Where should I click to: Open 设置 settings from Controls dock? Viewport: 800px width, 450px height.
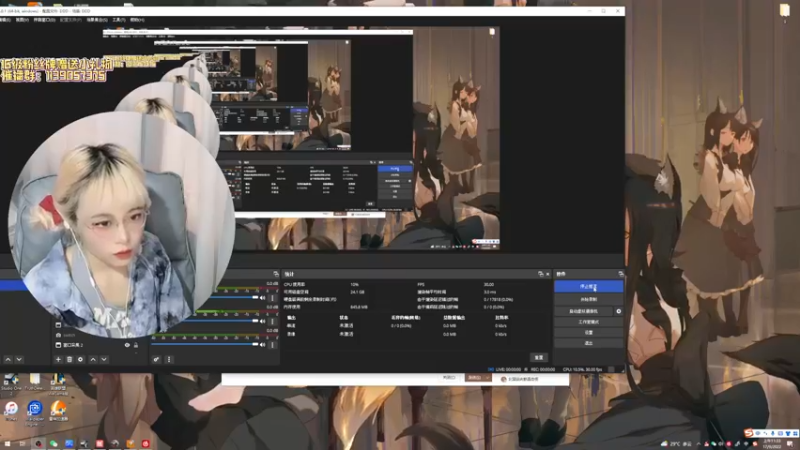click(588, 333)
